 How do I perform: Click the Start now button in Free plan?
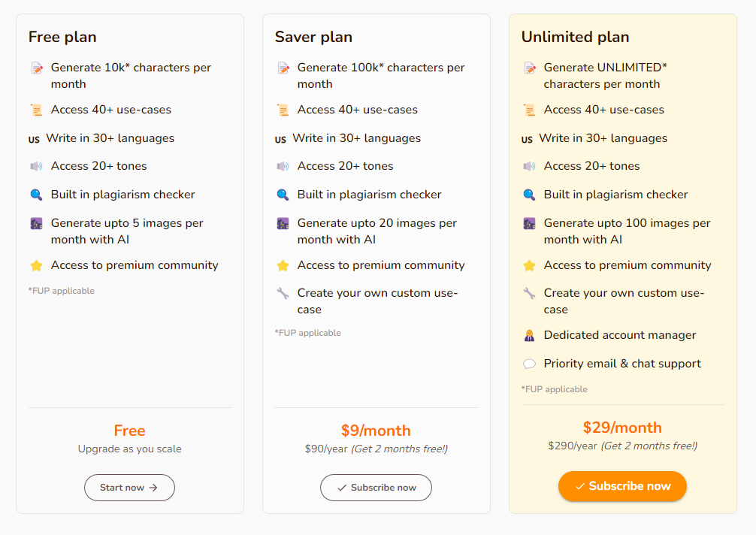point(129,487)
